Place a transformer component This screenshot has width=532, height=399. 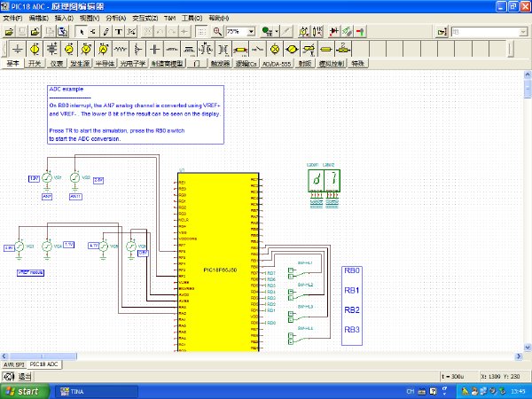click(x=223, y=49)
